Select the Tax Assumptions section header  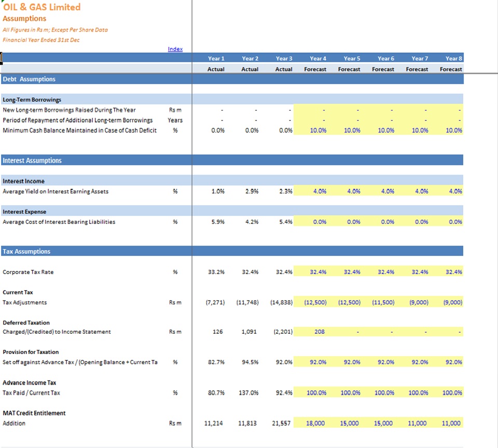[26, 251]
